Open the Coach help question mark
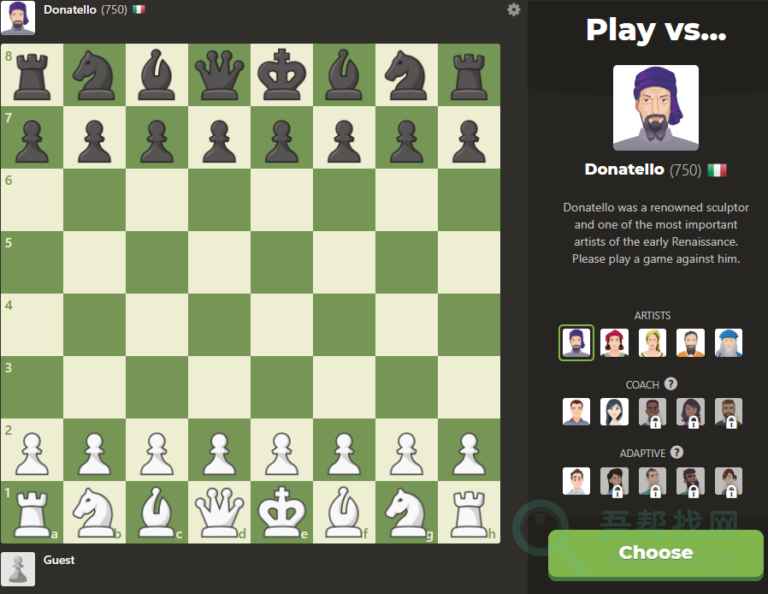768x594 pixels. coord(671,384)
